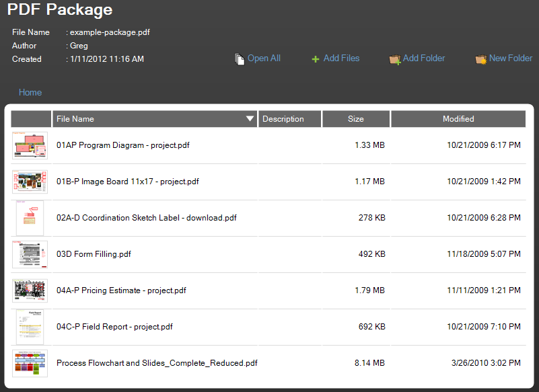Click the 03D Form Filling thumbnail
The image size is (539, 392).
30,254
